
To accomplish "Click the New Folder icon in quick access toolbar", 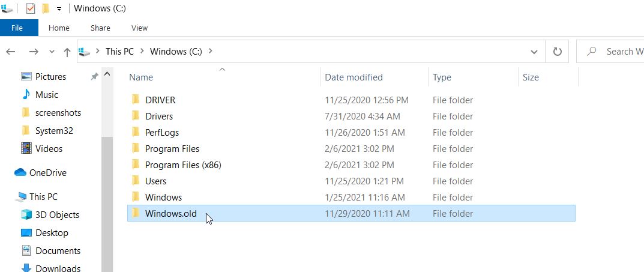I will pyautogui.click(x=46, y=8).
